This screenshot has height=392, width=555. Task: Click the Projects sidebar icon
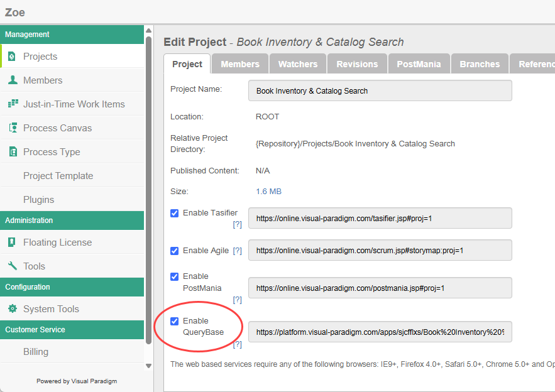(x=12, y=57)
